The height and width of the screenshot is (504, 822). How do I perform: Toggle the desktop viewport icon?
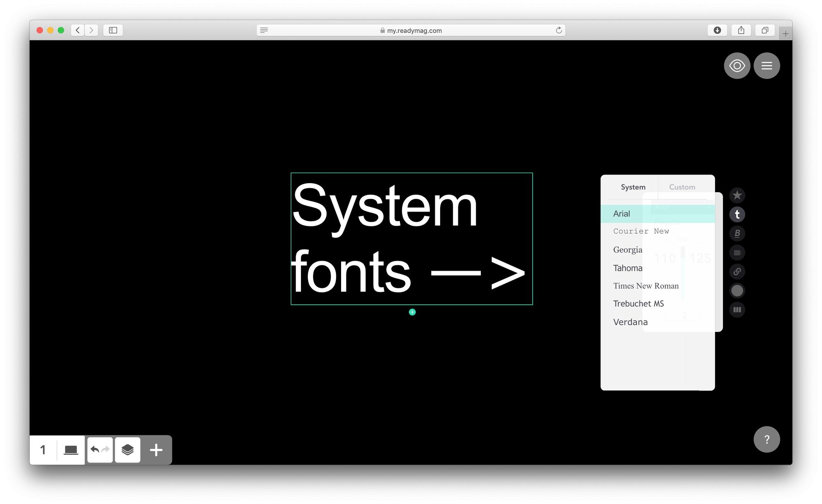click(71, 450)
